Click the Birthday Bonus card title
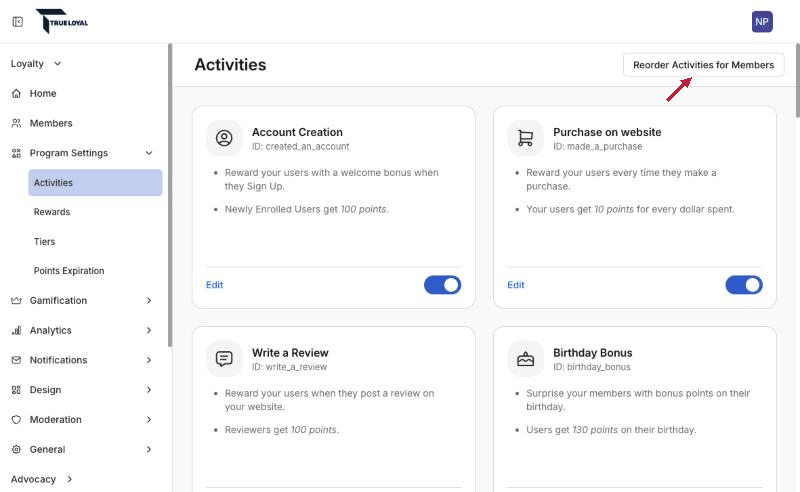The width and height of the screenshot is (800, 492). pyautogui.click(x=593, y=353)
